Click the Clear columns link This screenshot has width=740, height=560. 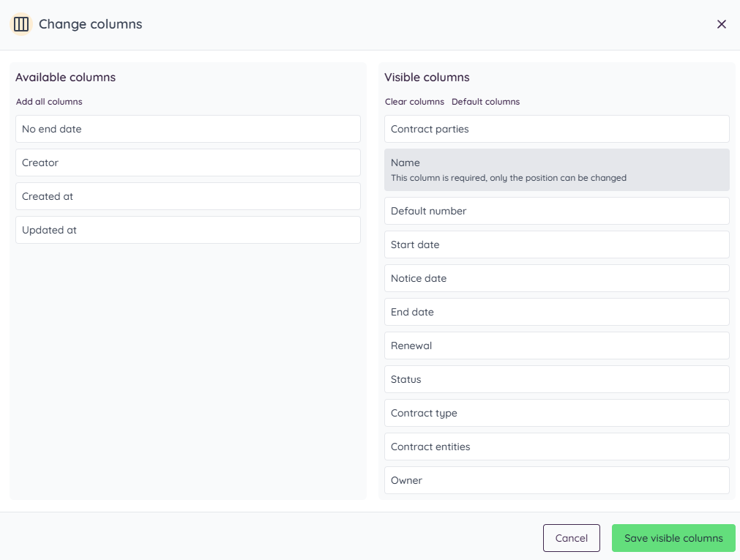(x=414, y=101)
